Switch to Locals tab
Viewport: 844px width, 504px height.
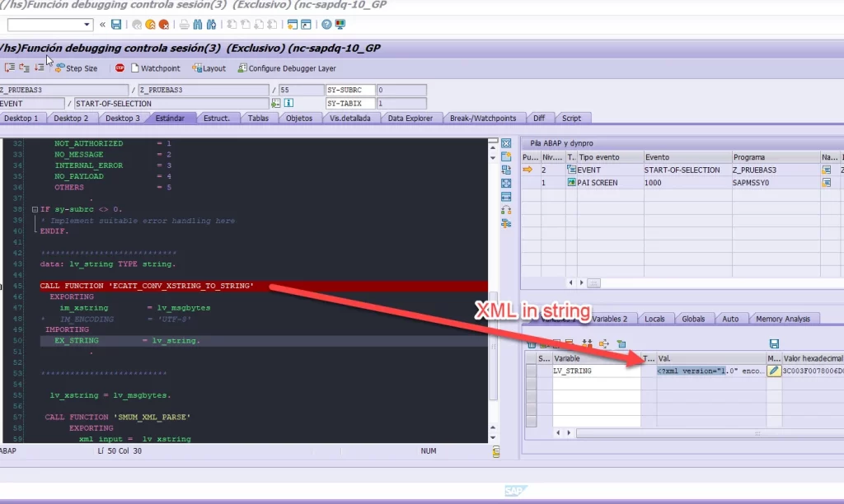point(654,319)
